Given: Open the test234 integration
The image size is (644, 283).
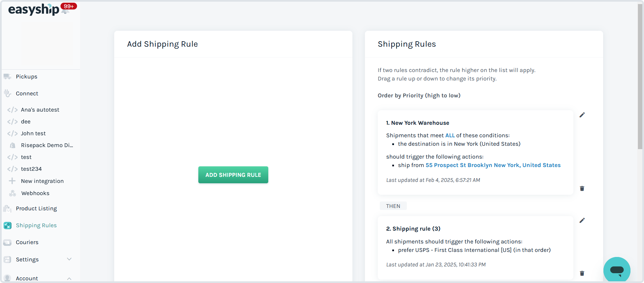Looking at the screenshot, I should 31,169.
